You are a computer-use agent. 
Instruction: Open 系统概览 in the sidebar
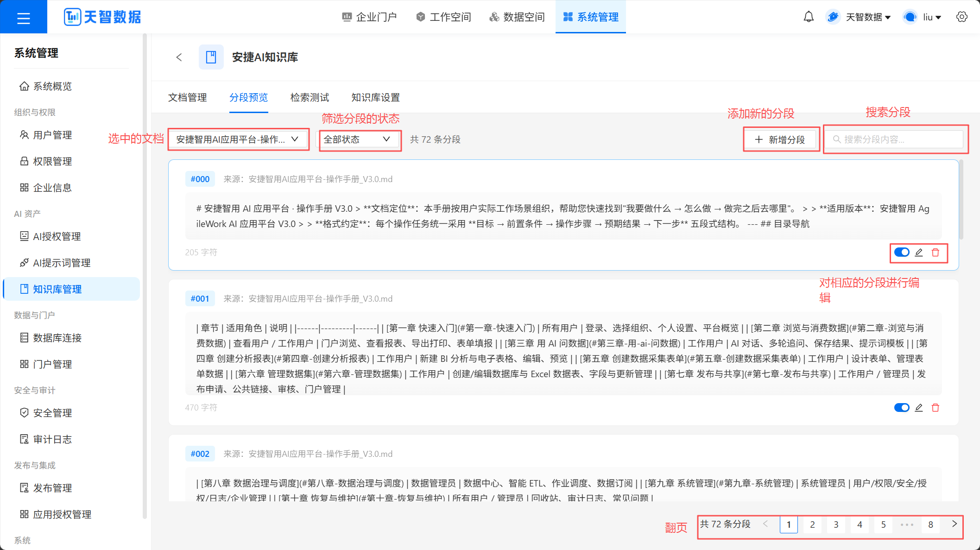(71, 87)
